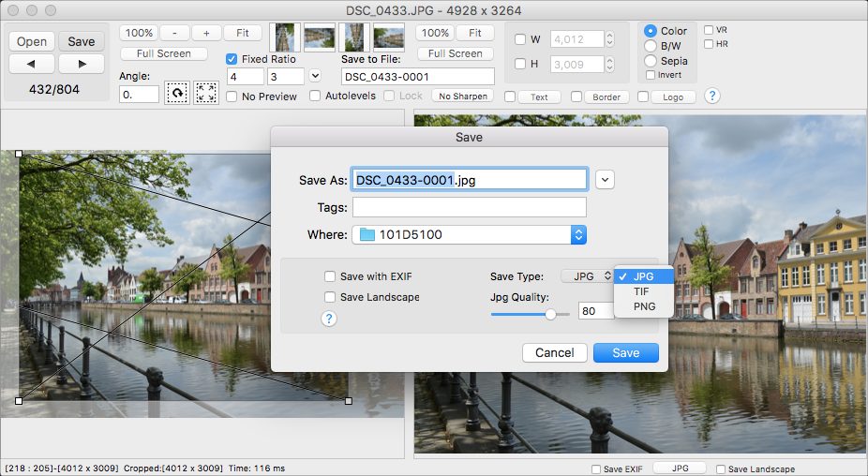
Task: Zoom in with the plus button
Action: tap(206, 33)
